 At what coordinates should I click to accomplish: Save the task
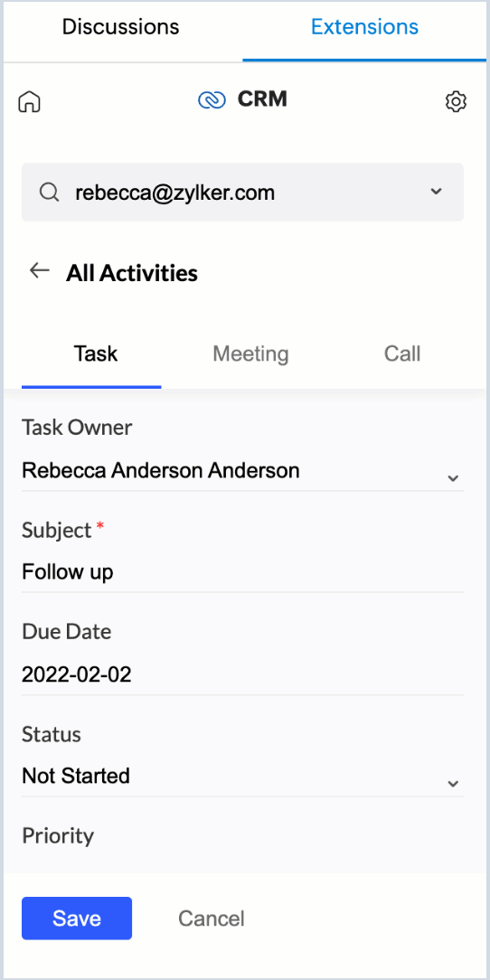(77, 919)
